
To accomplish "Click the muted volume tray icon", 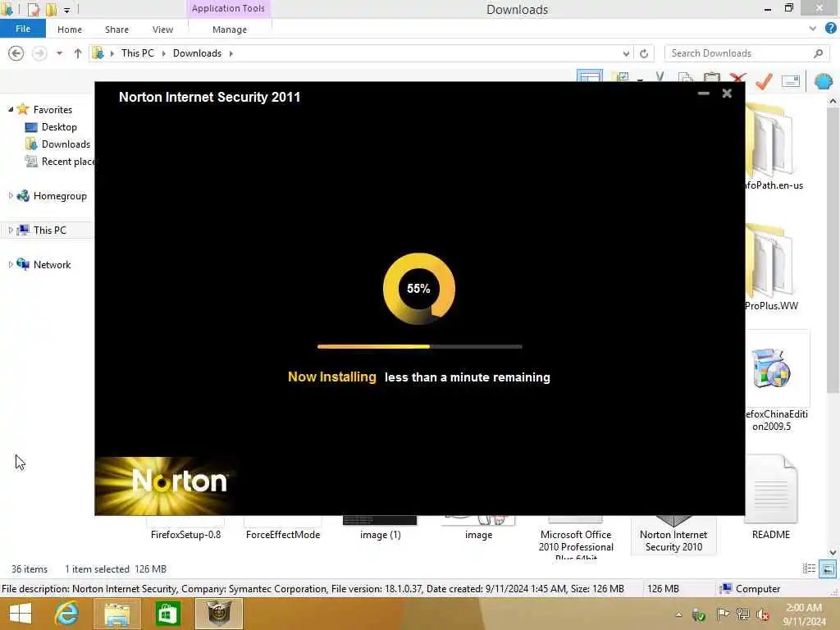I will [x=763, y=614].
